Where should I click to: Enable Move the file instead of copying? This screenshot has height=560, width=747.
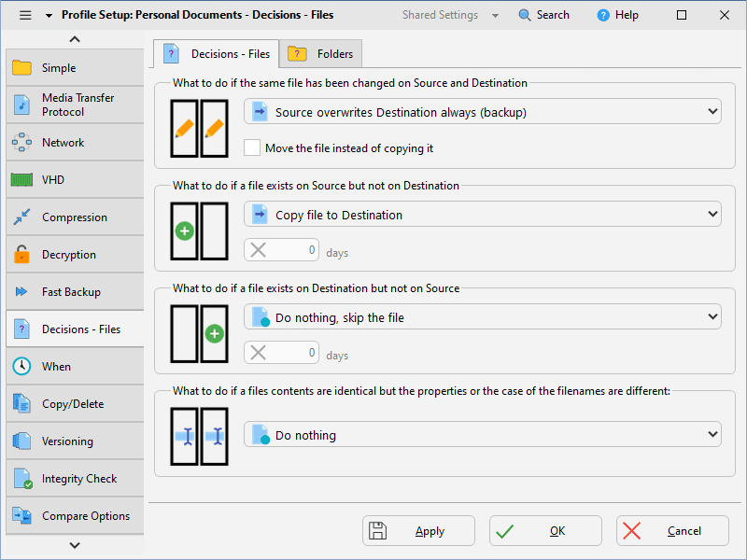pos(252,147)
